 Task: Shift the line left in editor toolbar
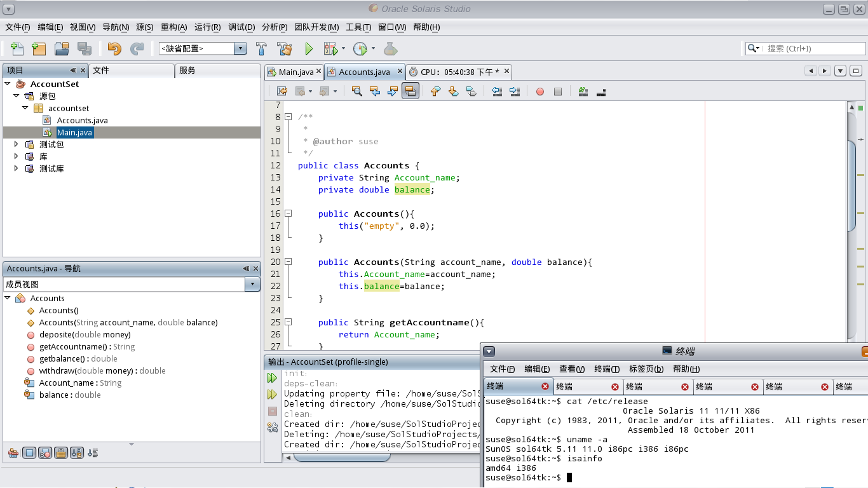(x=497, y=91)
